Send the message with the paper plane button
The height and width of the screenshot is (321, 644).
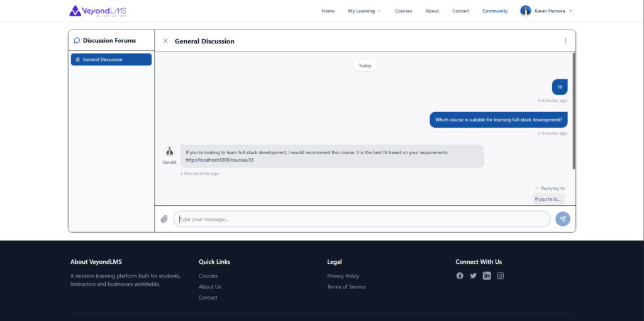coord(563,219)
